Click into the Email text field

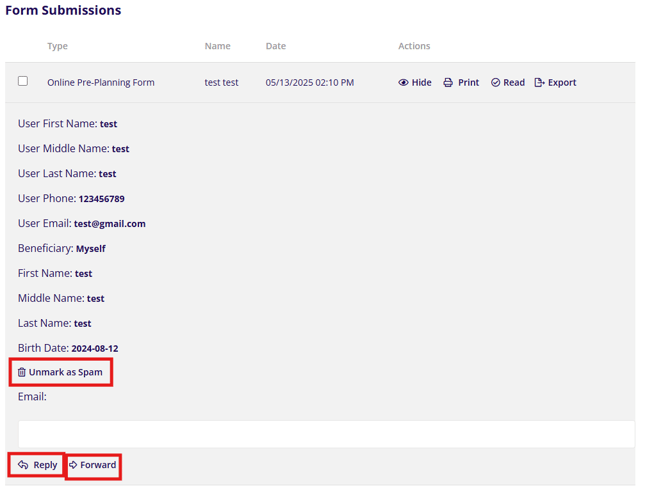point(326,433)
